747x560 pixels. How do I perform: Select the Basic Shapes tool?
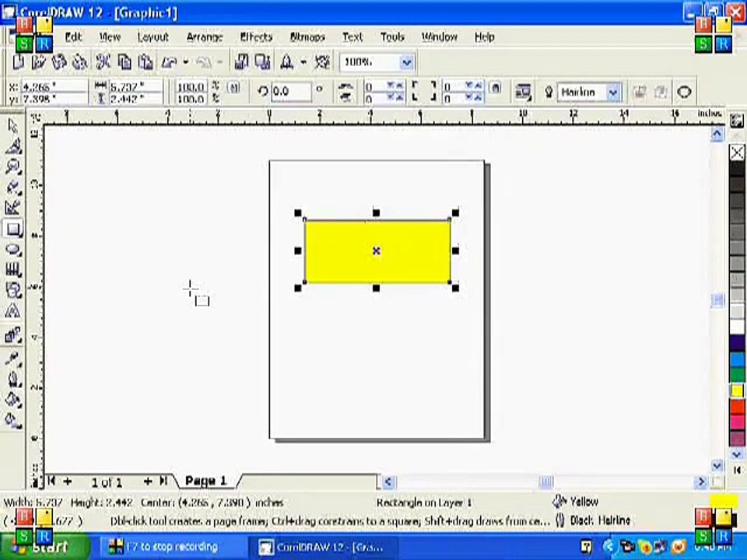pos(13,290)
